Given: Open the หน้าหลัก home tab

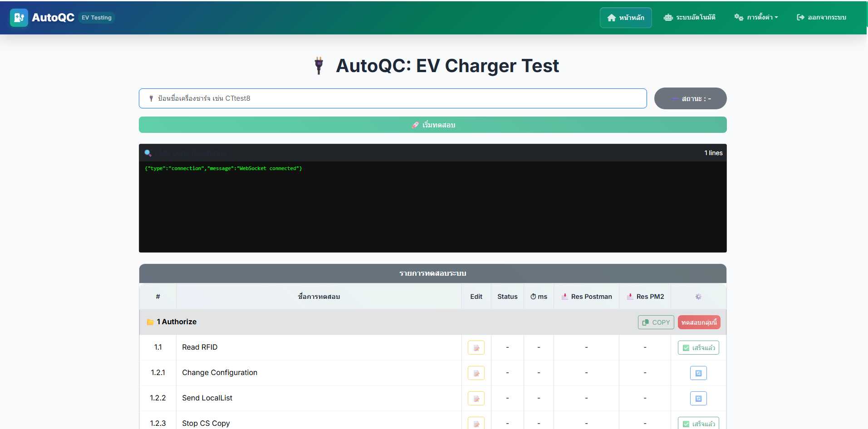Looking at the screenshot, I should pyautogui.click(x=626, y=18).
